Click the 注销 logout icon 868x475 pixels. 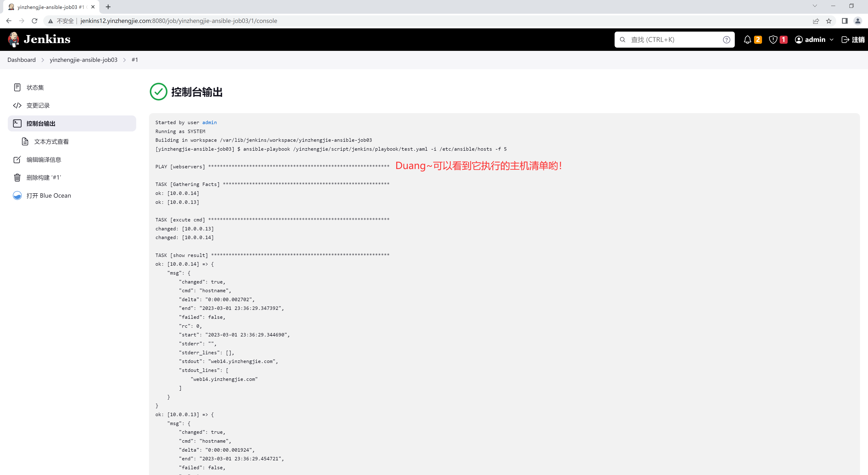click(845, 39)
